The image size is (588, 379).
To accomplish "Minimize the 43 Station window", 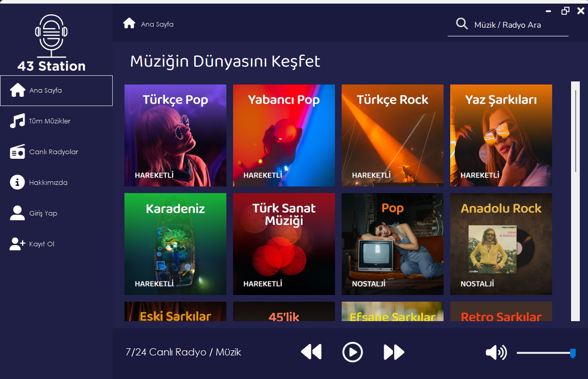I will pos(548,11).
